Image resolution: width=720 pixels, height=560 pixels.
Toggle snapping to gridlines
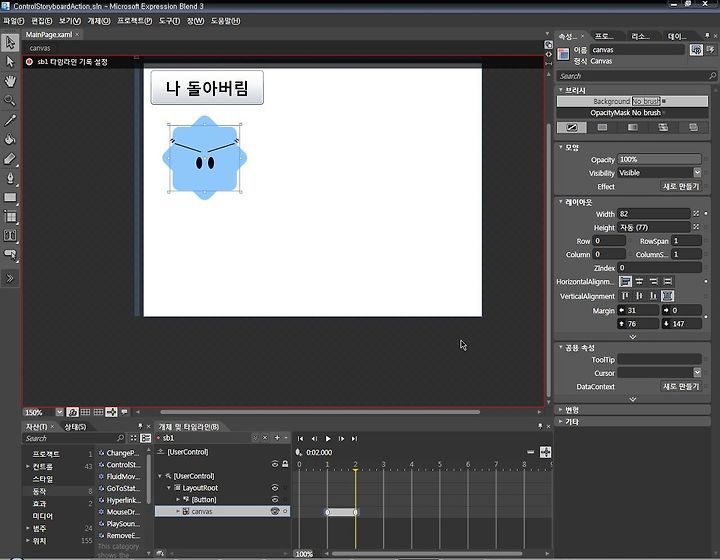pos(98,412)
